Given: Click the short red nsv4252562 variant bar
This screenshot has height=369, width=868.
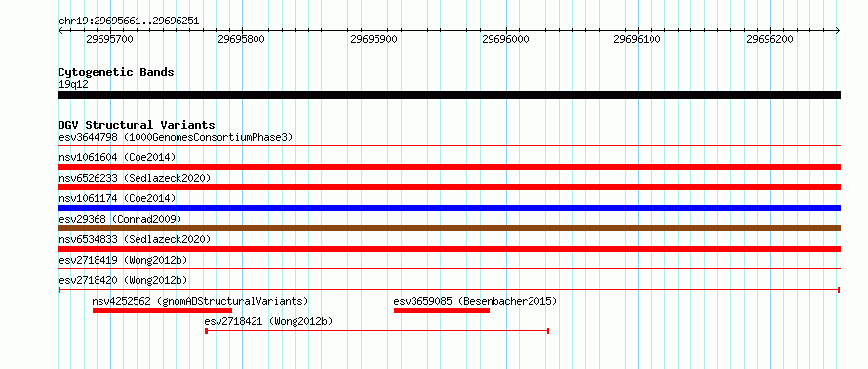Looking at the screenshot, I should [162, 310].
